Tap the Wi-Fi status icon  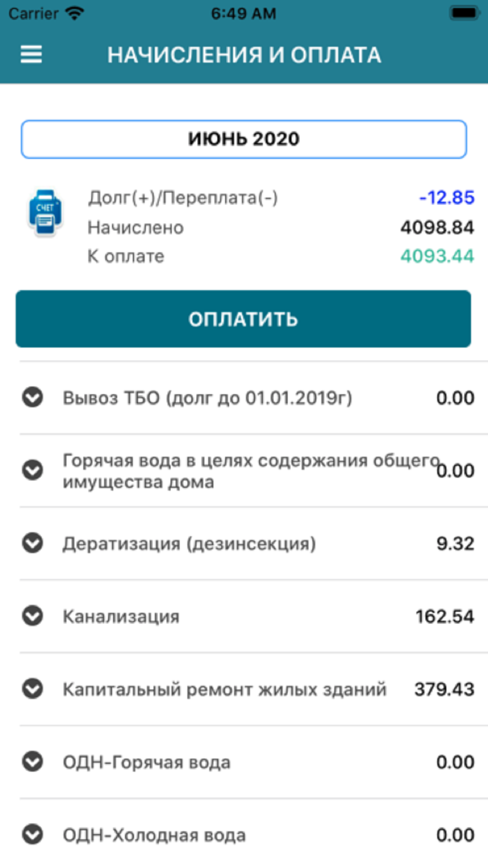point(75,13)
